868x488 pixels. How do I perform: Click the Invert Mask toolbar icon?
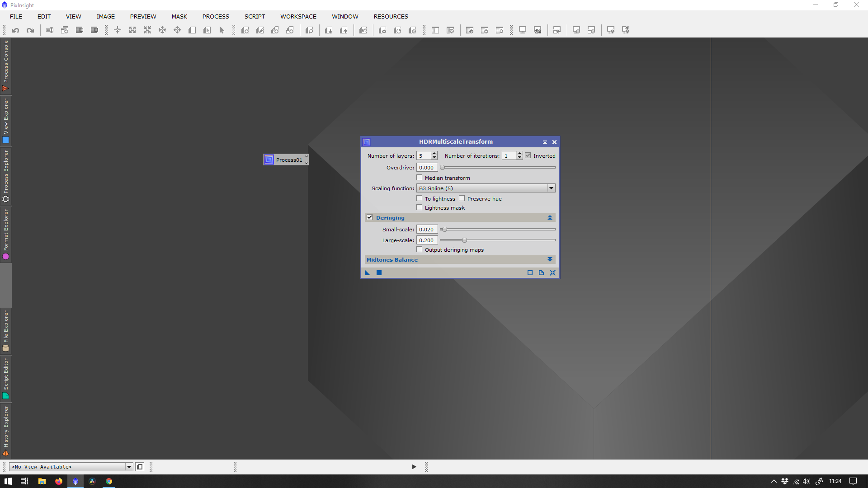coord(470,30)
